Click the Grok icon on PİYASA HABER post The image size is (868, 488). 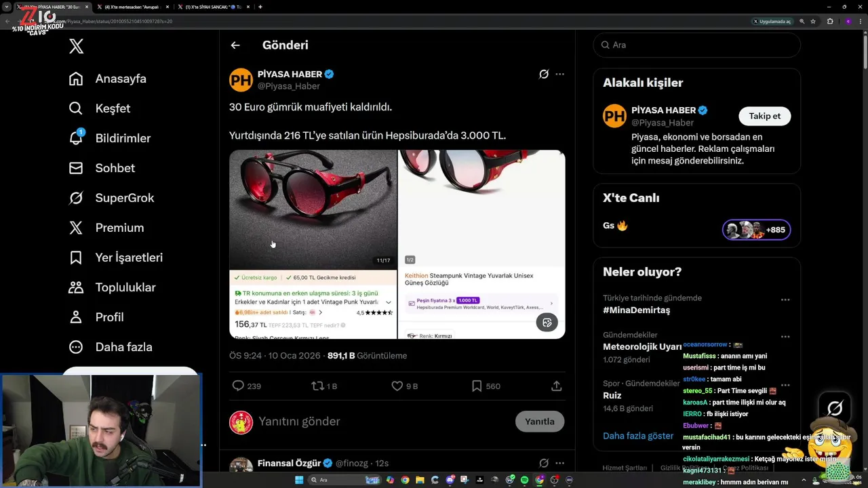543,74
